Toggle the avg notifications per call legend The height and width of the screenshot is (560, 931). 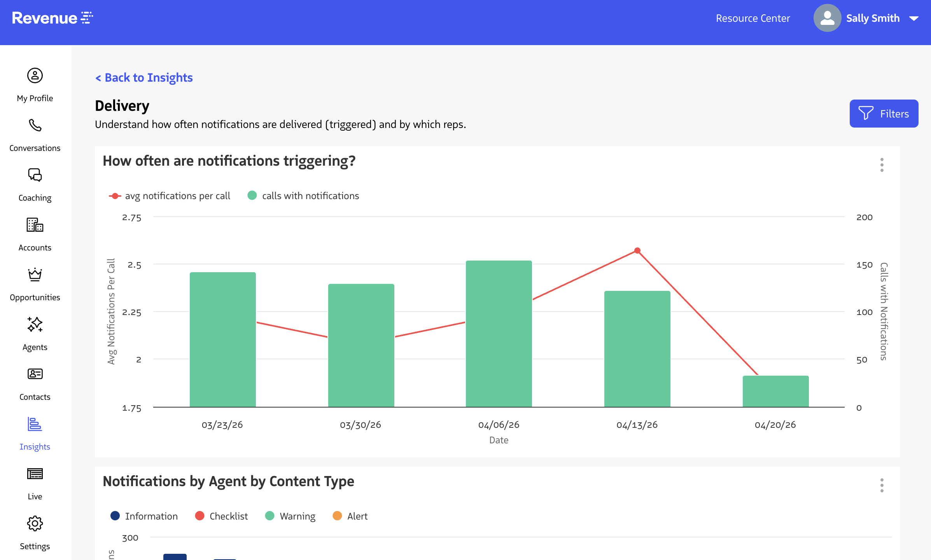pos(170,196)
